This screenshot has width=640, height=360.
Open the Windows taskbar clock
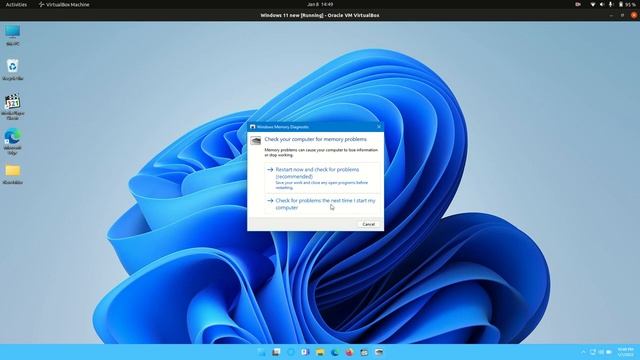tap(626, 352)
